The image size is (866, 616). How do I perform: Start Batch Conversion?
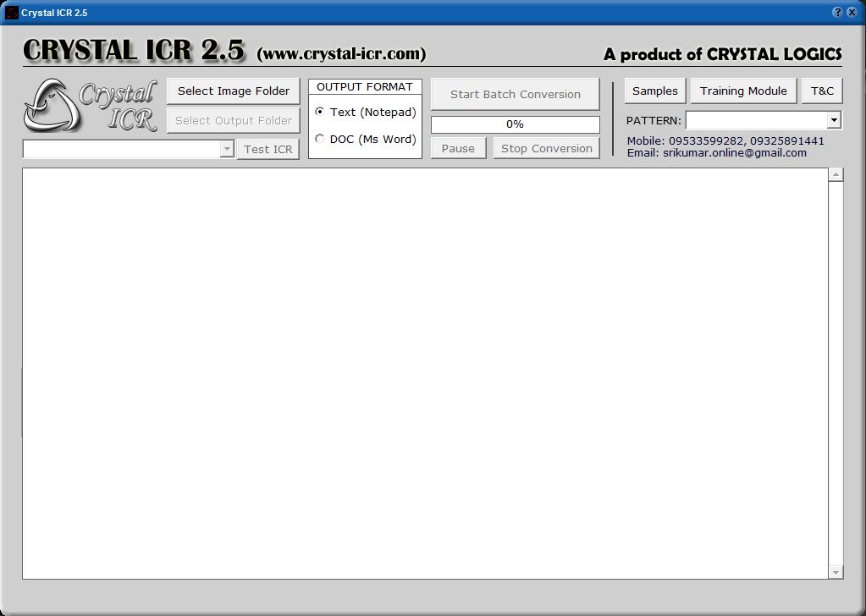[x=516, y=95]
